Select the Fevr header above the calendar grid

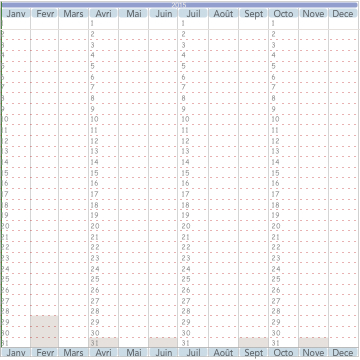tap(44, 13)
